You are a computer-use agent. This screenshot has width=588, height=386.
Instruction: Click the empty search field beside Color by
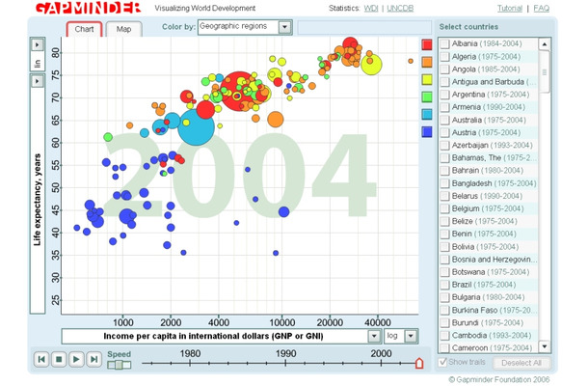(364, 27)
